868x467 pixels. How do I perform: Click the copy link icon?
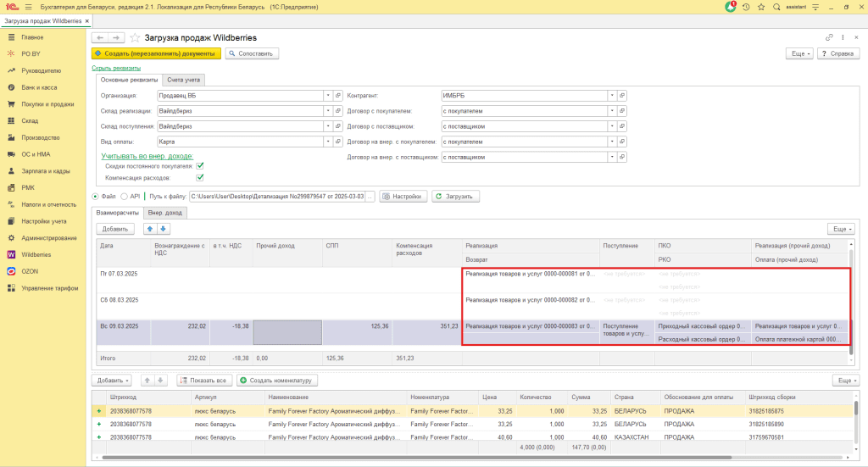829,38
